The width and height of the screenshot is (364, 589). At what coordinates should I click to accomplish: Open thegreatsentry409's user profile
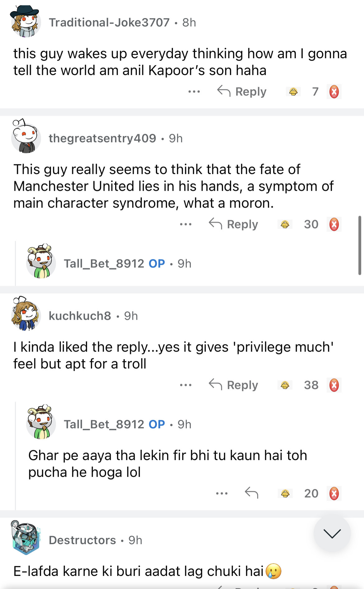102,138
